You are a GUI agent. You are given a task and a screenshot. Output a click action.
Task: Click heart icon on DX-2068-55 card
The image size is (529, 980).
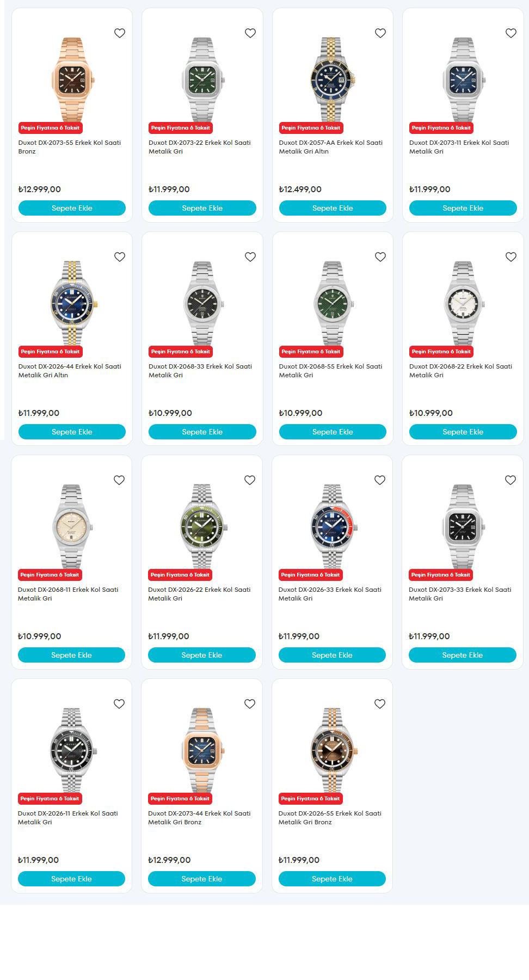[380, 257]
